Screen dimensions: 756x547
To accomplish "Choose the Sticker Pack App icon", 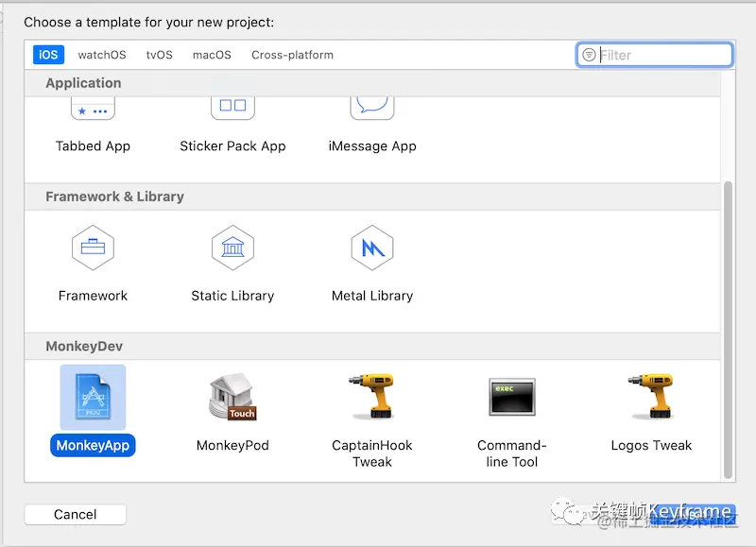I will click(232, 109).
